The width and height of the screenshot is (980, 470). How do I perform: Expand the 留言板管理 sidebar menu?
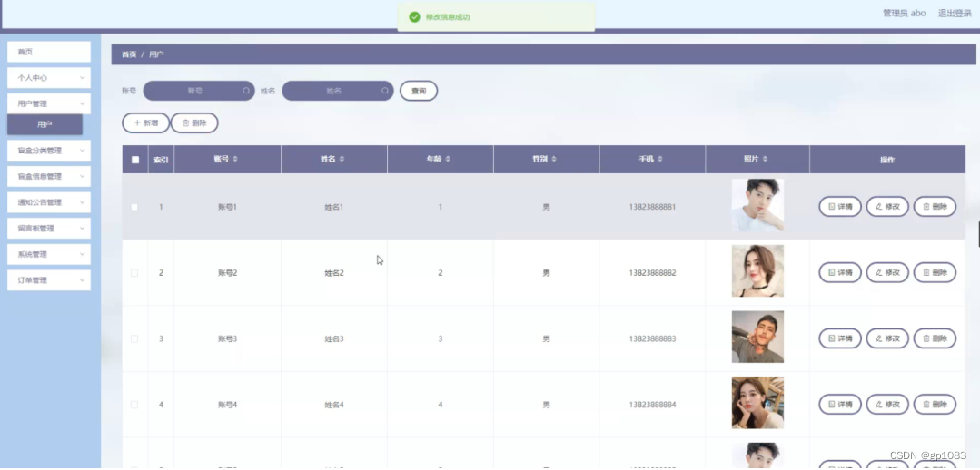[49, 229]
